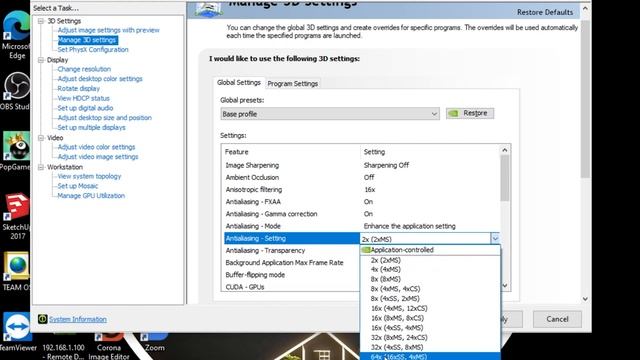The image size is (640, 360).
Task: Open View HDCP status
Action: (83, 98)
